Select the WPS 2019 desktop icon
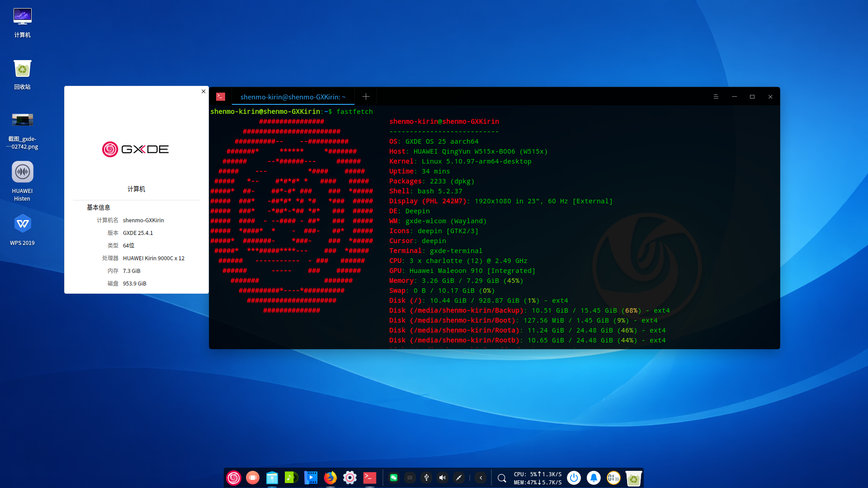This screenshot has width=868, height=488. pos(22,230)
